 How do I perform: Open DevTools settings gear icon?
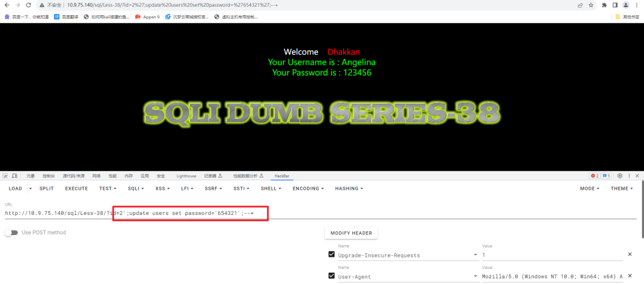pos(619,176)
